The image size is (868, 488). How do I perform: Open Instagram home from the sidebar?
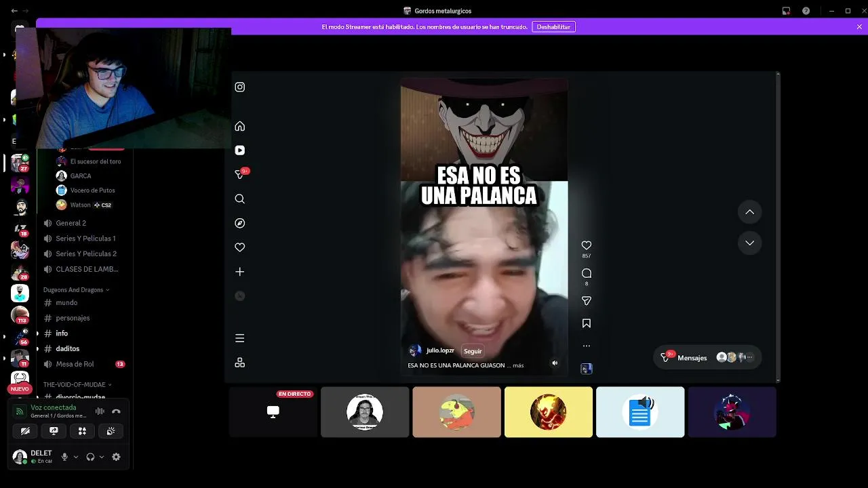tap(239, 126)
